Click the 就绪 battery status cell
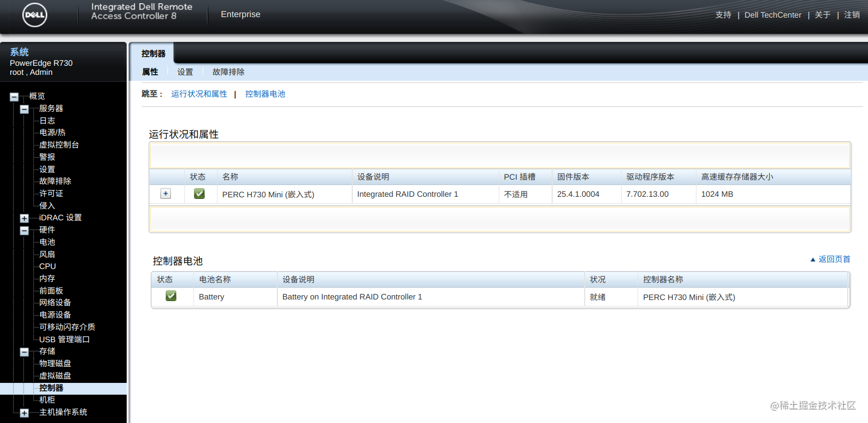 (598, 297)
